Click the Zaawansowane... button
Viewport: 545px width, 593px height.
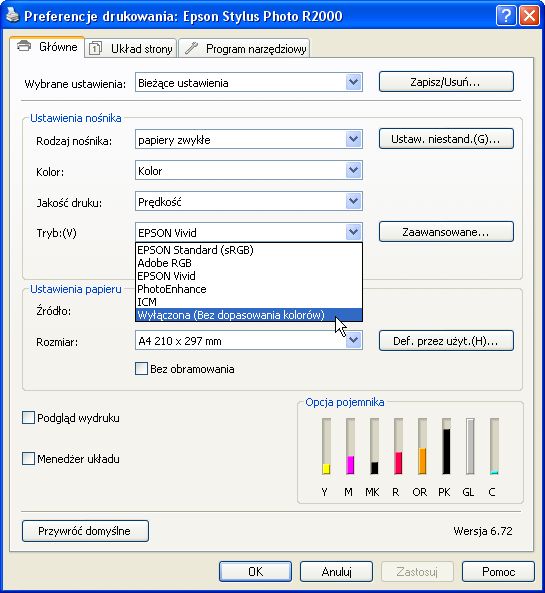coord(446,231)
